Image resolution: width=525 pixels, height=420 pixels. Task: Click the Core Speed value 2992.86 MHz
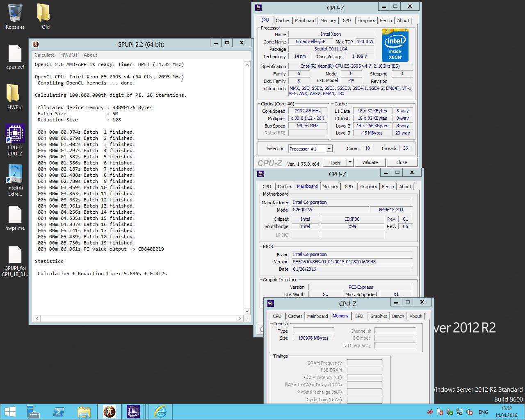point(308,111)
